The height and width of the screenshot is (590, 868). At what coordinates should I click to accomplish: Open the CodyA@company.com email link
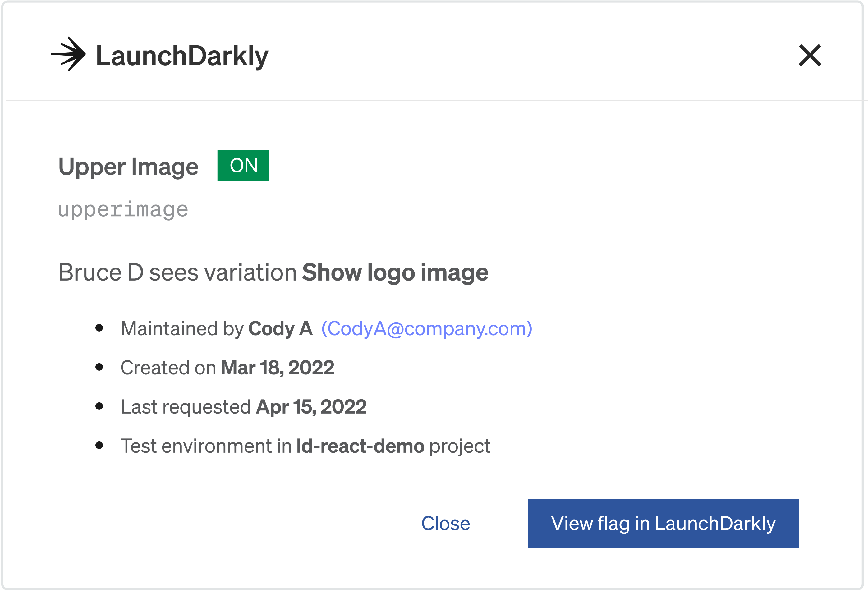(427, 328)
